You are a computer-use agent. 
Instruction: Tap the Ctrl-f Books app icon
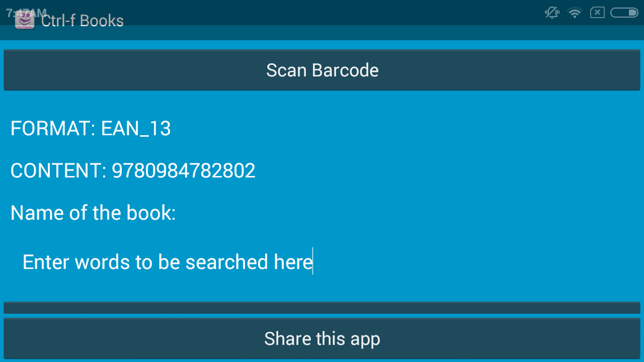coord(25,20)
